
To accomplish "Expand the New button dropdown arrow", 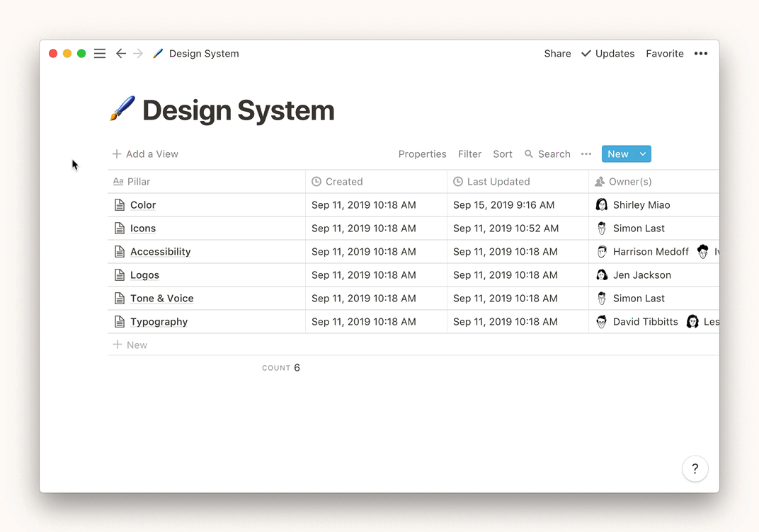I will point(643,154).
